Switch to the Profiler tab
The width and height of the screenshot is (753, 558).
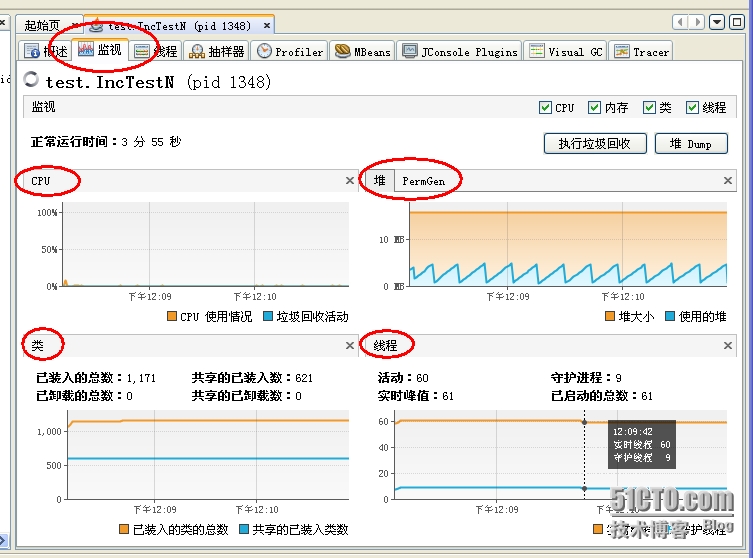click(290, 51)
